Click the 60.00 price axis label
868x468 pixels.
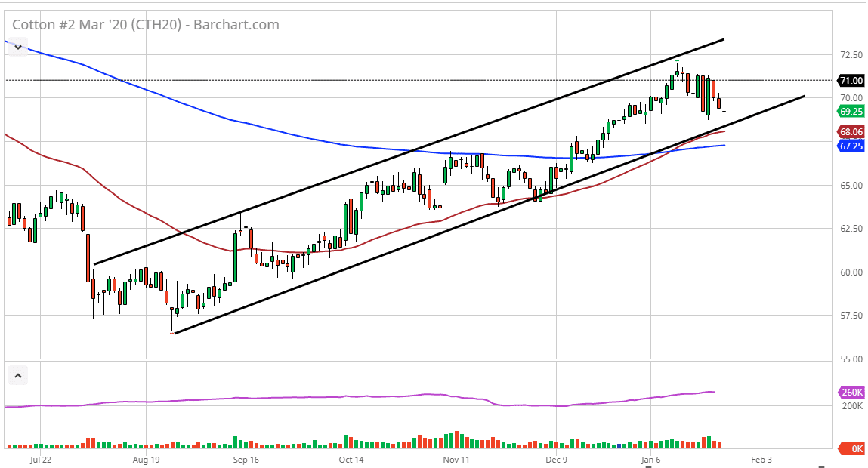(851, 272)
